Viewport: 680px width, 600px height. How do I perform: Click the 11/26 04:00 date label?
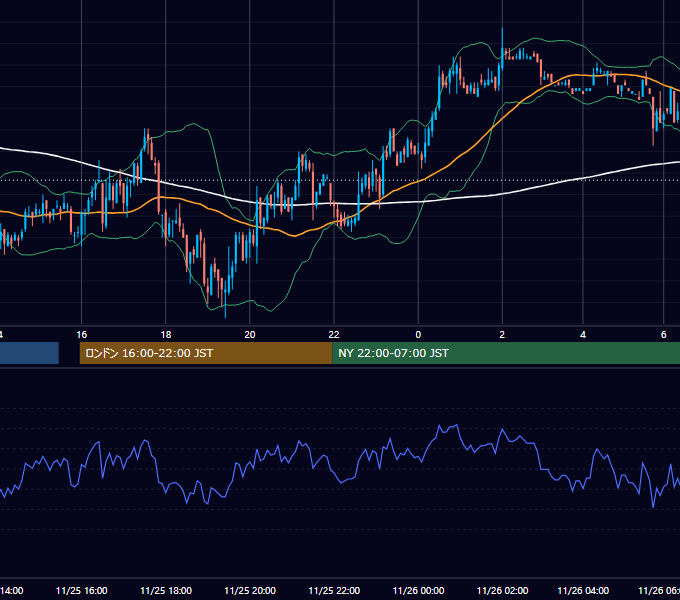tap(583, 590)
